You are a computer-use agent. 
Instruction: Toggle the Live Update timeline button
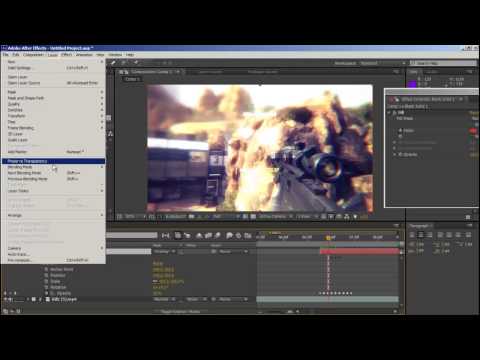click(178, 236)
